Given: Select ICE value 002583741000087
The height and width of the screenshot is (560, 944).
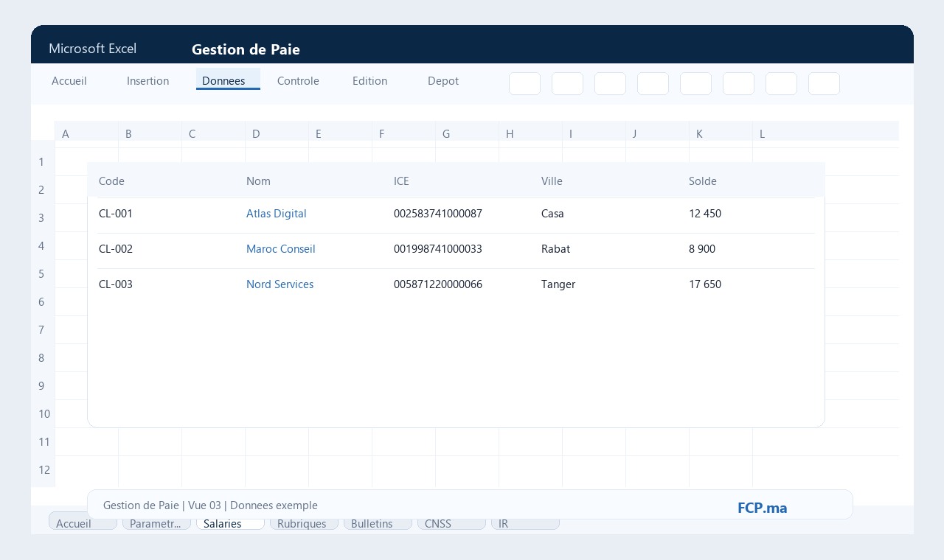Looking at the screenshot, I should [x=438, y=214].
